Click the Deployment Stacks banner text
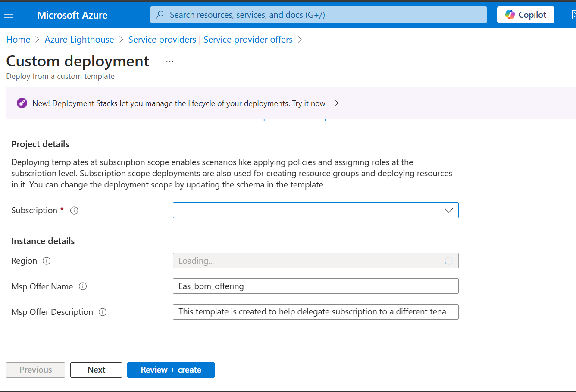Screen dimensions: 576x392 point(179,103)
